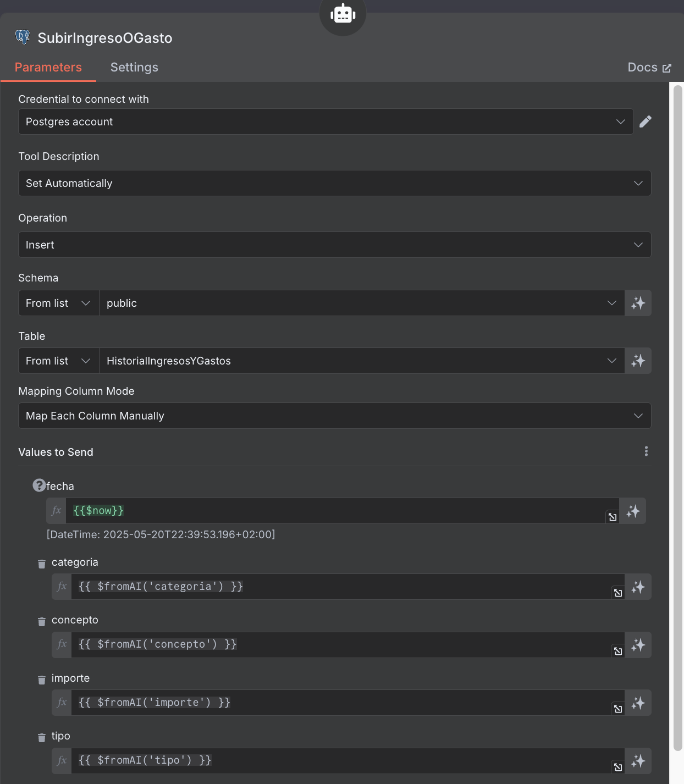
Task: Open the Docs link
Action: 649,67
